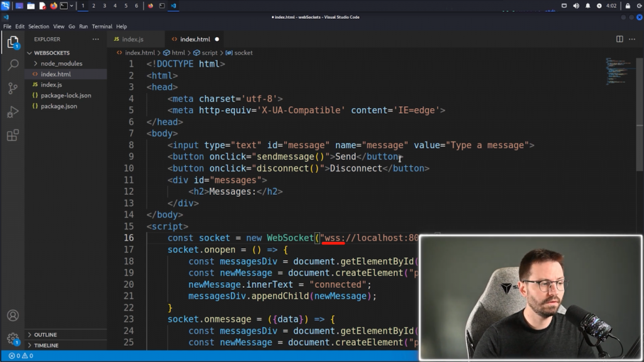Screen dimensions: 644x362
Task: Open the notifications bell in the tray
Action: point(588,6)
